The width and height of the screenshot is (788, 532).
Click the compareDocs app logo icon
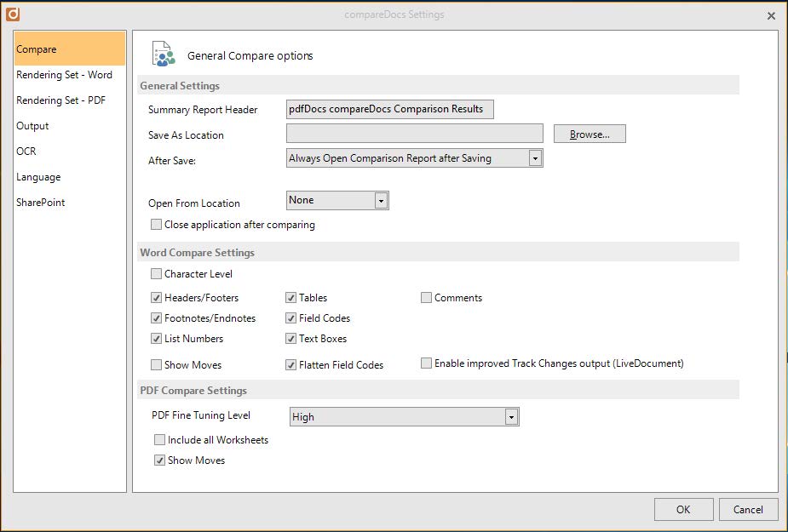[13, 14]
